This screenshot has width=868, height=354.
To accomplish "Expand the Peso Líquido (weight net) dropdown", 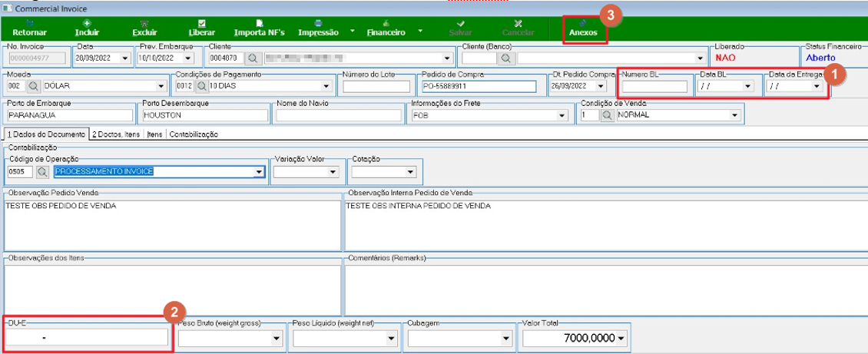I will [392, 338].
